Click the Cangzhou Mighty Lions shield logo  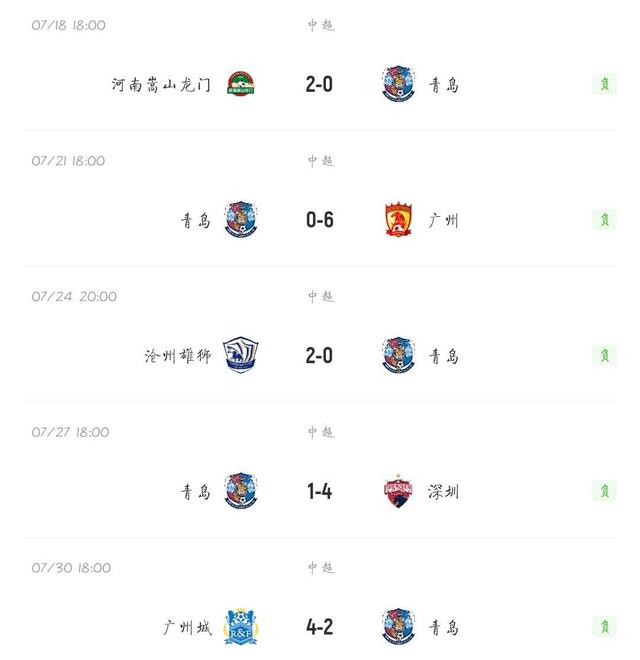pyautogui.click(x=241, y=356)
